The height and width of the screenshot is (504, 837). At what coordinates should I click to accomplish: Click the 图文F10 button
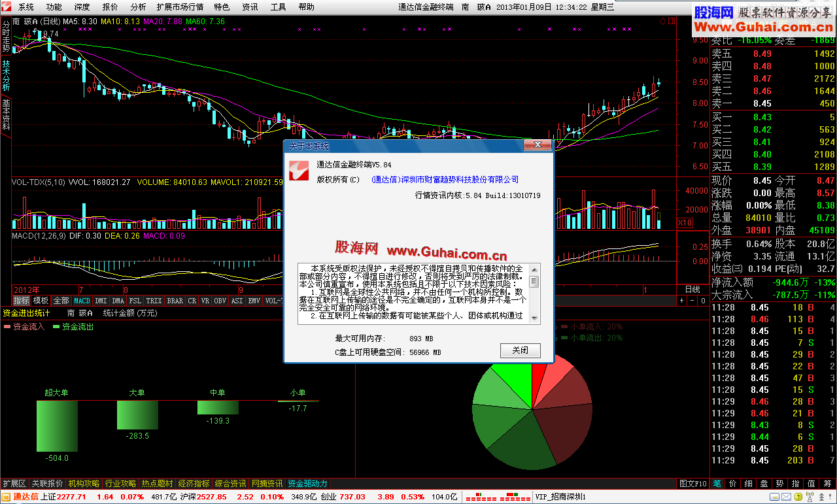coord(692,484)
